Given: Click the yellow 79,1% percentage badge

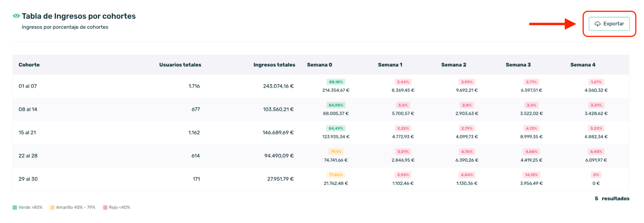Looking at the screenshot, I should pos(336,152).
